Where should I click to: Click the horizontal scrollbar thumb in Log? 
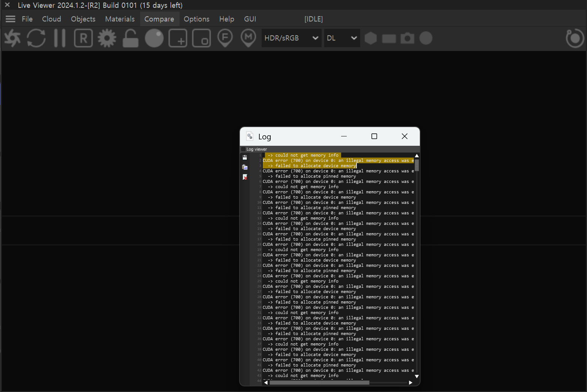(319, 383)
